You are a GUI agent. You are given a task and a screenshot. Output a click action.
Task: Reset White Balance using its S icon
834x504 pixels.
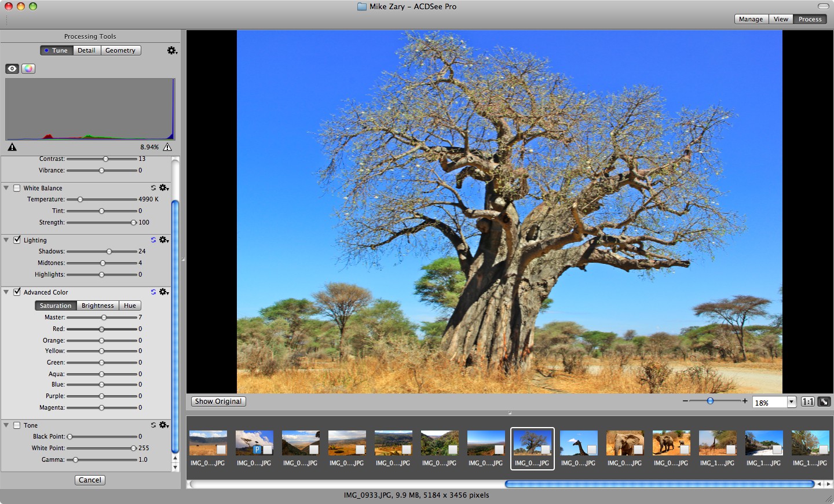(153, 187)
